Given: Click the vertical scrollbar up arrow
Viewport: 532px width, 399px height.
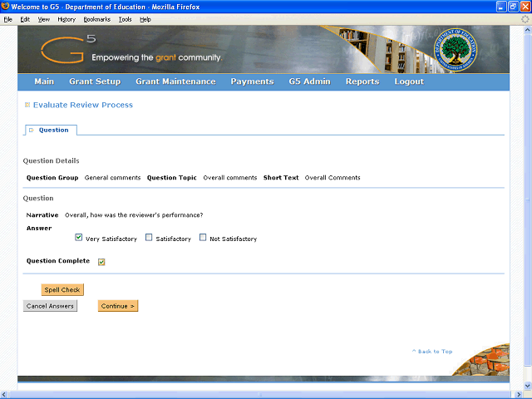Looking at the screenshot, I should coord(527,30).
